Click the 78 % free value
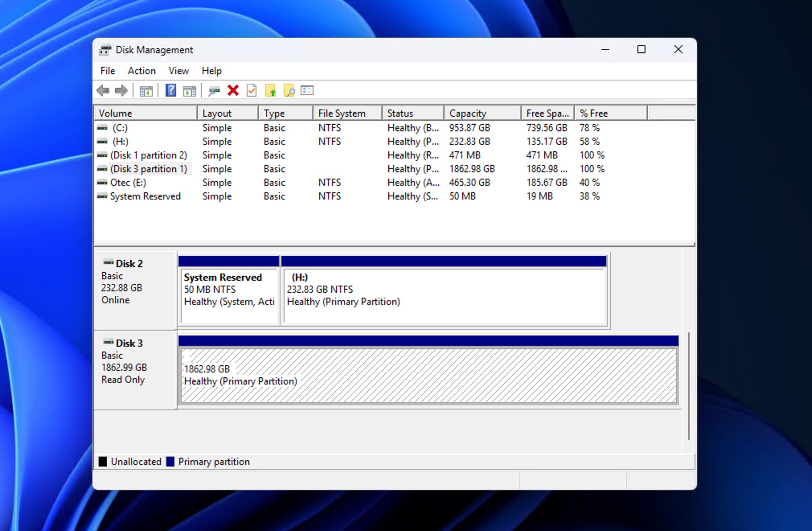Screen dimensions: 812x531 [x=589, y=128]
